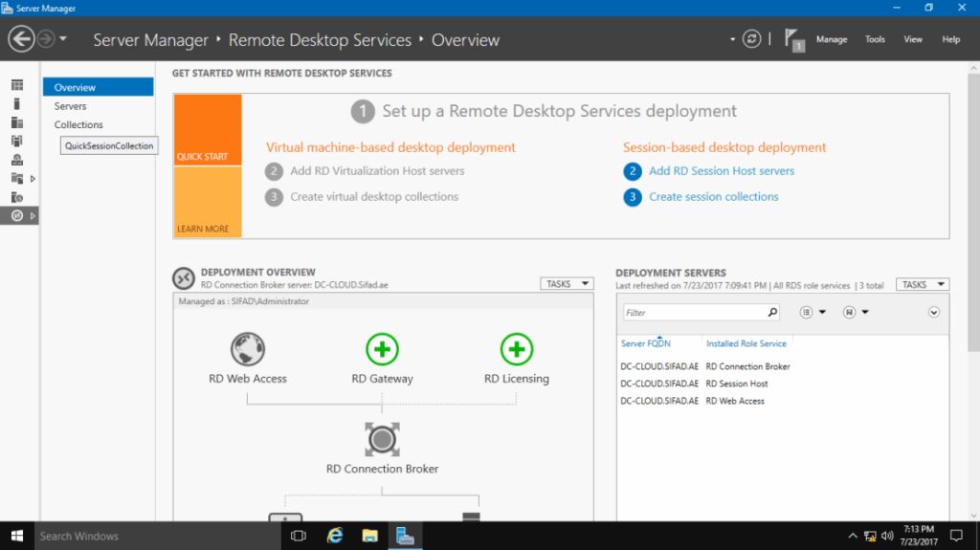Open the Deployment Overview TASKS dropdown
Screen dimensions: 980x550
tap(567, 284)
